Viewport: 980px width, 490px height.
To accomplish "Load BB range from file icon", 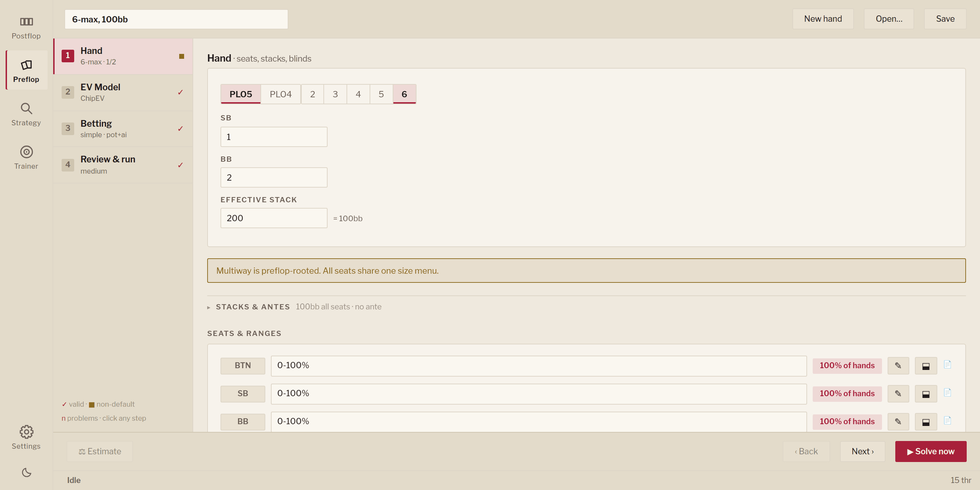I will coord(947,420).
